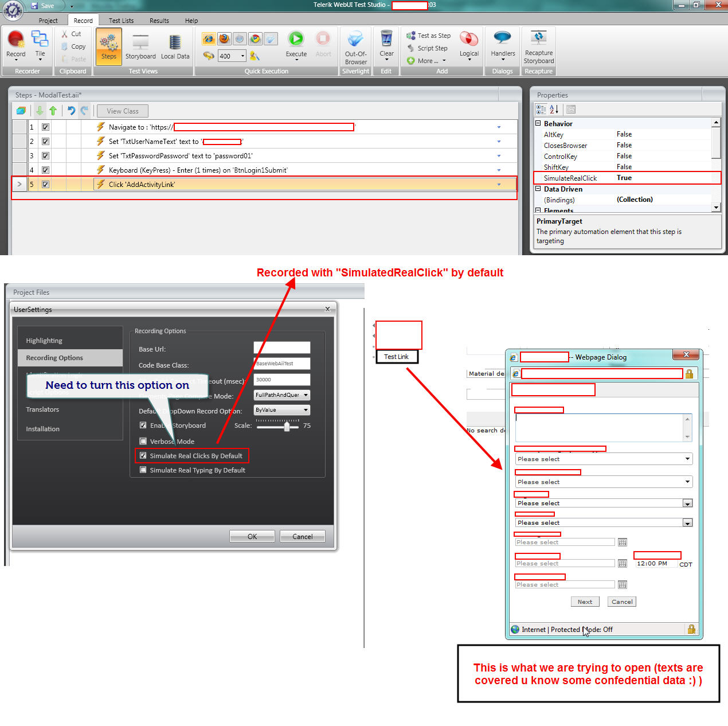Click the Record recorder button
This screenshot has width=728, height=726.
click(16, 45)
